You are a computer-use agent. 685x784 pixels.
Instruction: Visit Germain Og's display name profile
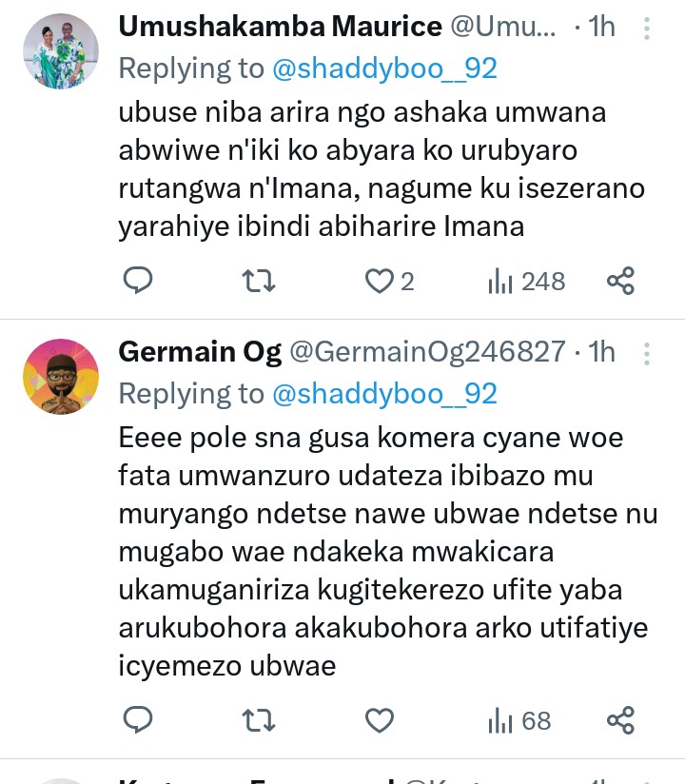[200, 352]
